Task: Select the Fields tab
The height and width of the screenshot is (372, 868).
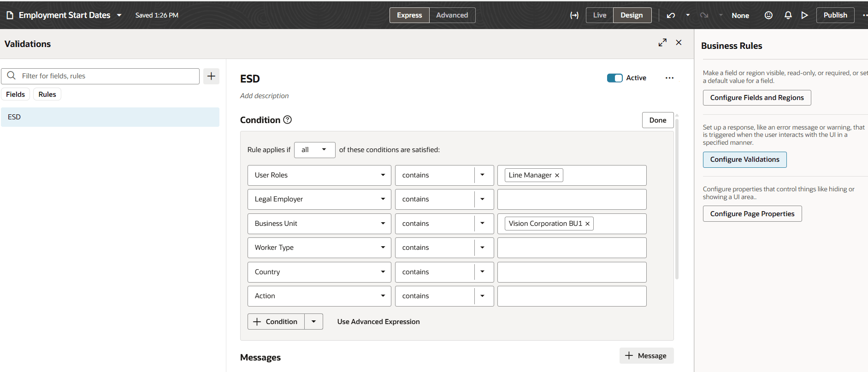Action: click(x=15, y=94)
